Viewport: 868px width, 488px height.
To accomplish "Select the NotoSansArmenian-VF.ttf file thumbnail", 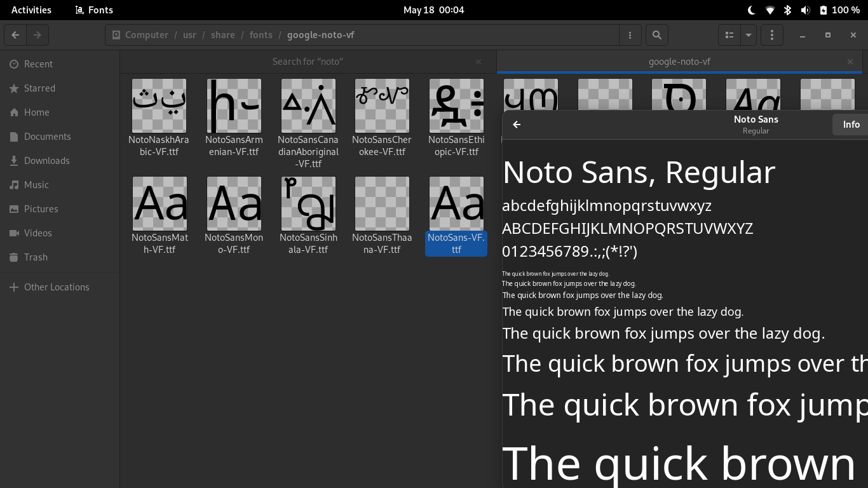I will pyautogui.click(x=234, y=105).
